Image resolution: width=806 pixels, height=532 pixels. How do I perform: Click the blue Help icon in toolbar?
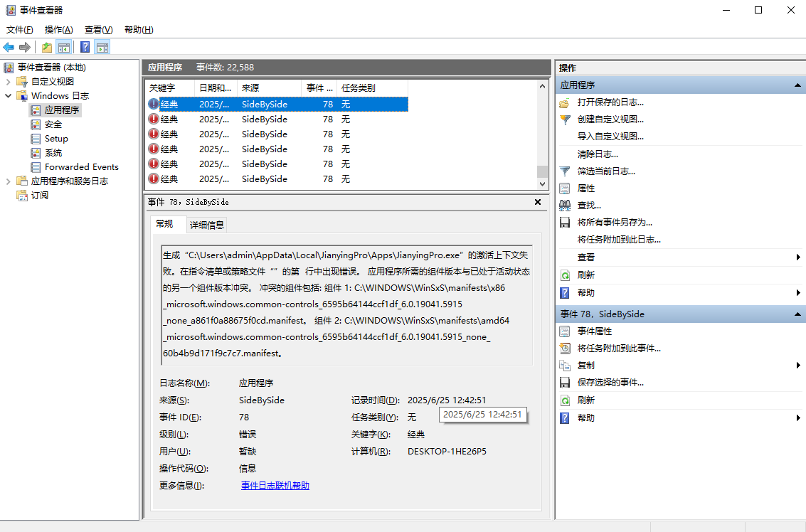point(85,48)
